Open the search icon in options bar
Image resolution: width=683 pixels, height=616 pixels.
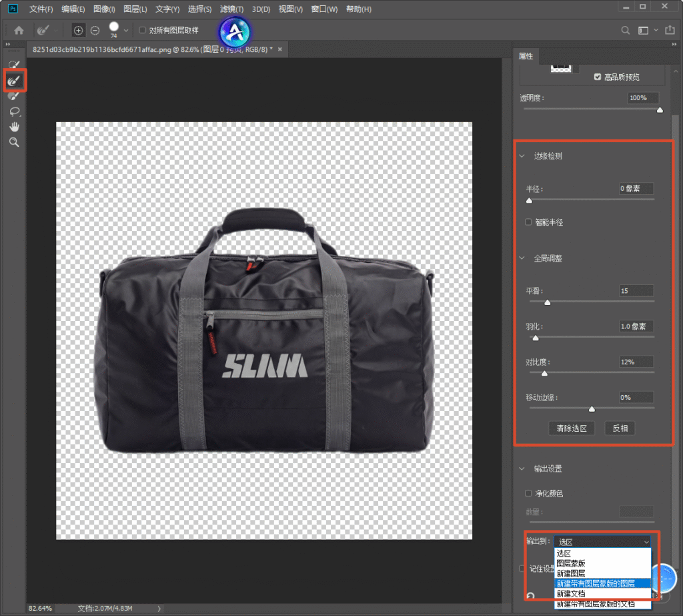(625, 31)
